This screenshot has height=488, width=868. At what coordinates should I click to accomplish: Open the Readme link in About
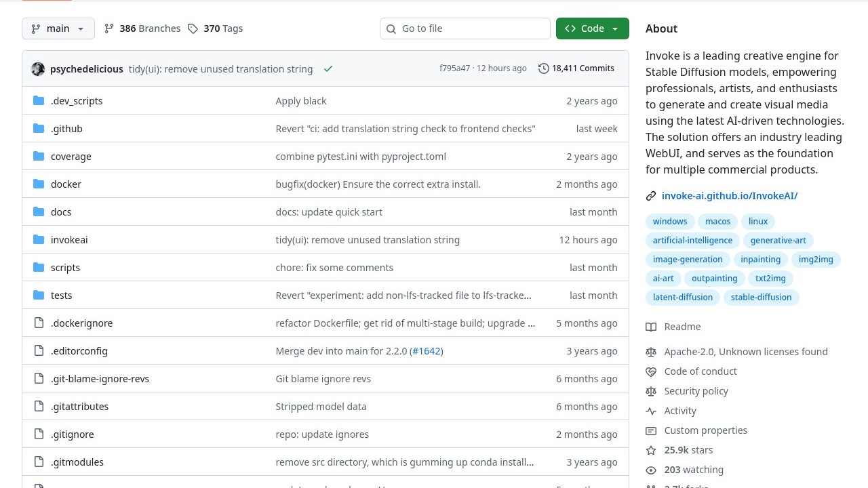click(x=682, y=327)
